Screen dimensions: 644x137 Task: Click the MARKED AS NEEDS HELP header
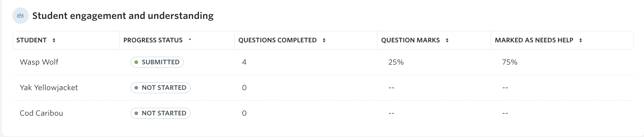click(x=534, y=40)
